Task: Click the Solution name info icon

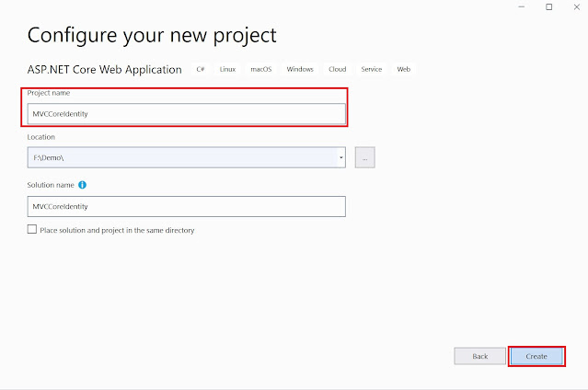Action: (x=82, y=185)
